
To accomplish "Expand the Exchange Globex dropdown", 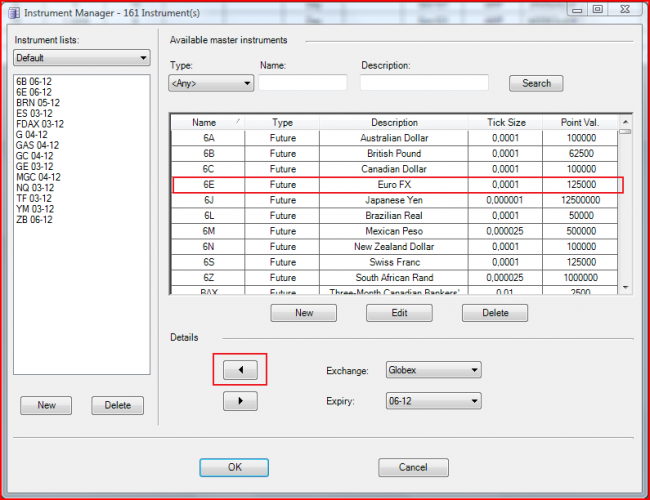I will pyautogui.click(x=434, y=370).
